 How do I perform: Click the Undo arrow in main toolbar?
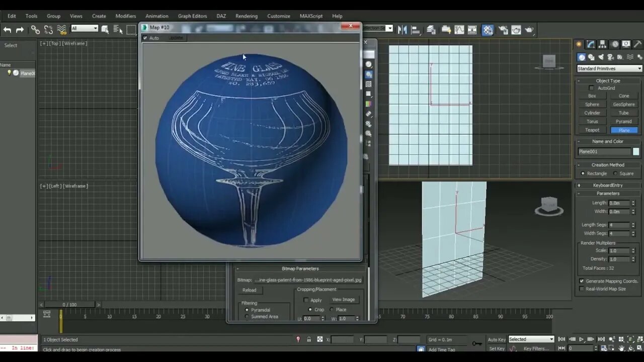coord(7,30)
